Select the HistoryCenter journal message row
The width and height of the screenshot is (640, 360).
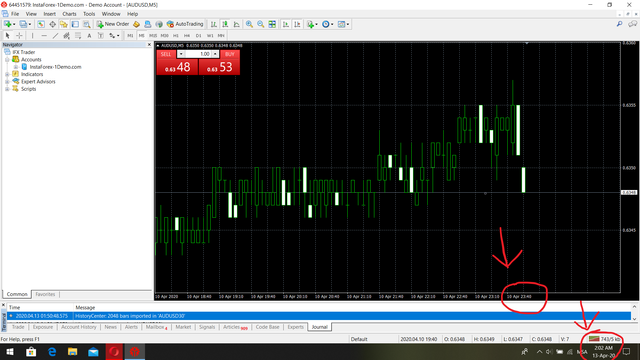pyautogui.click(x=319, y=316)
